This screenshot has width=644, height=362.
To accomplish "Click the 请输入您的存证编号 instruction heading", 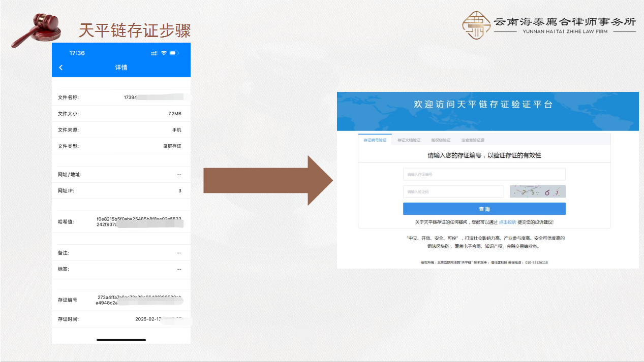I will 484,155.
